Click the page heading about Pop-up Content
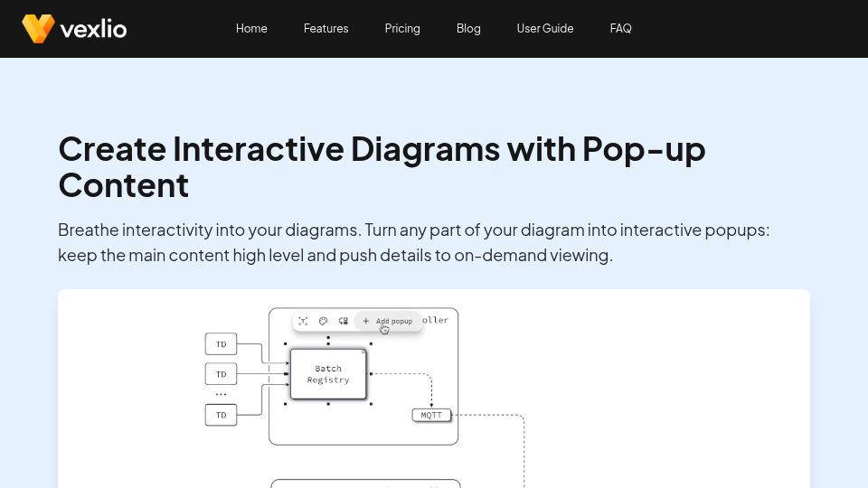 click(382, 166)
